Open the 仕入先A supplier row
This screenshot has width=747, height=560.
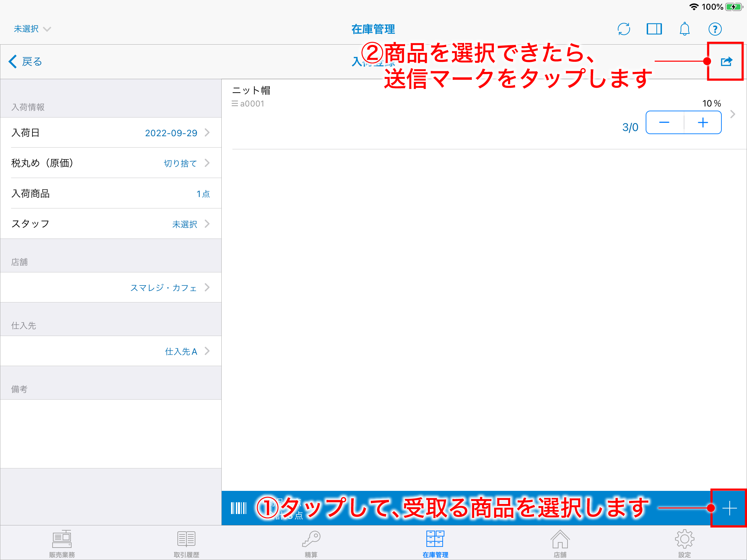(111, 351)
